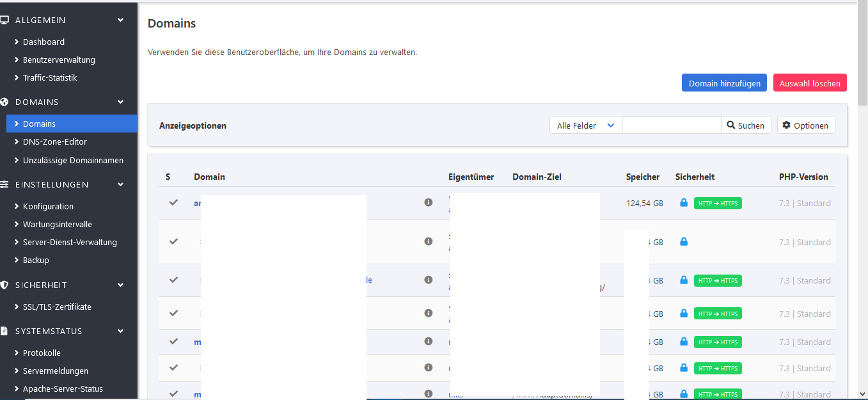
Task: Go to SSL/TLS-Zertifikate in the sidebar
Action: point(57,307)
